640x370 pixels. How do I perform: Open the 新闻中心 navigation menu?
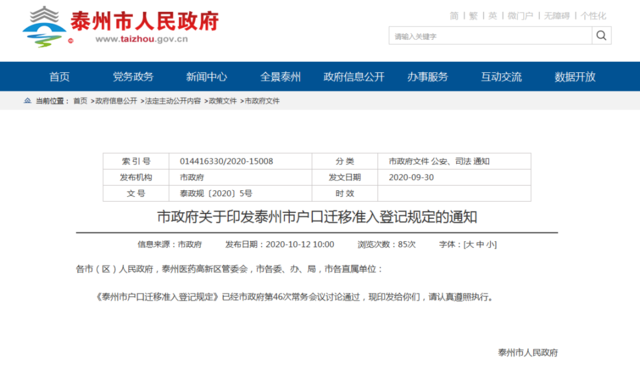coord(207,77)
